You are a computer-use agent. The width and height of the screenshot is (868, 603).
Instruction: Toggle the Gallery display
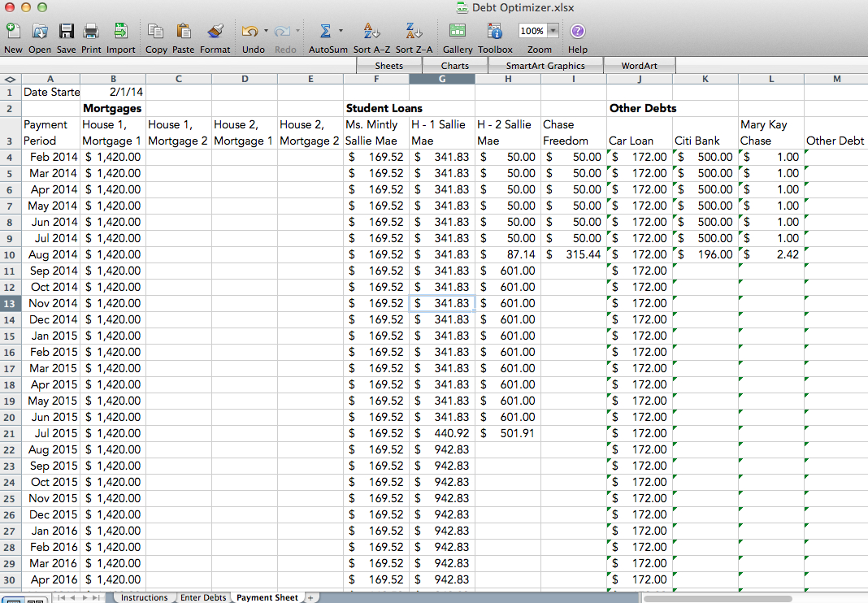[458, 32]
